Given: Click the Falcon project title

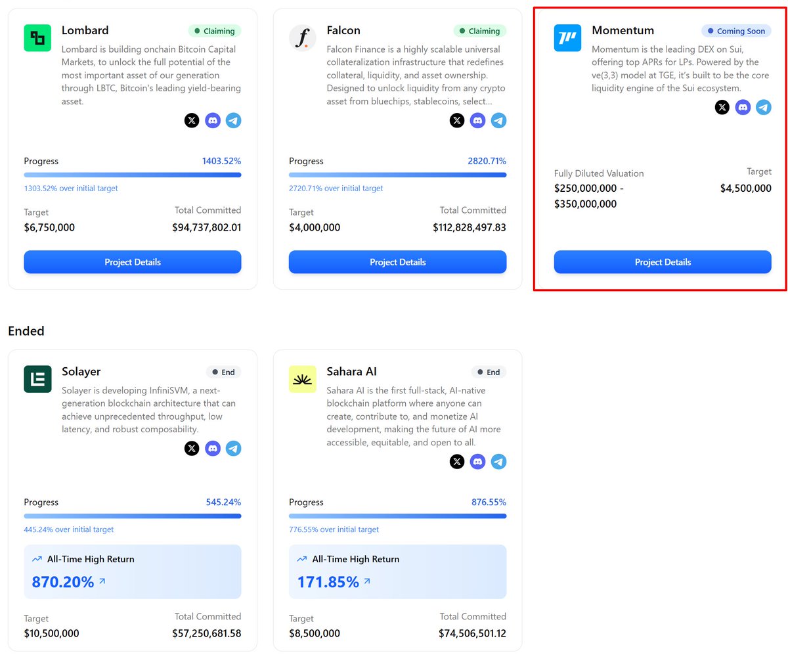Looking at the screenshot, I should click(x=343, y=30).
